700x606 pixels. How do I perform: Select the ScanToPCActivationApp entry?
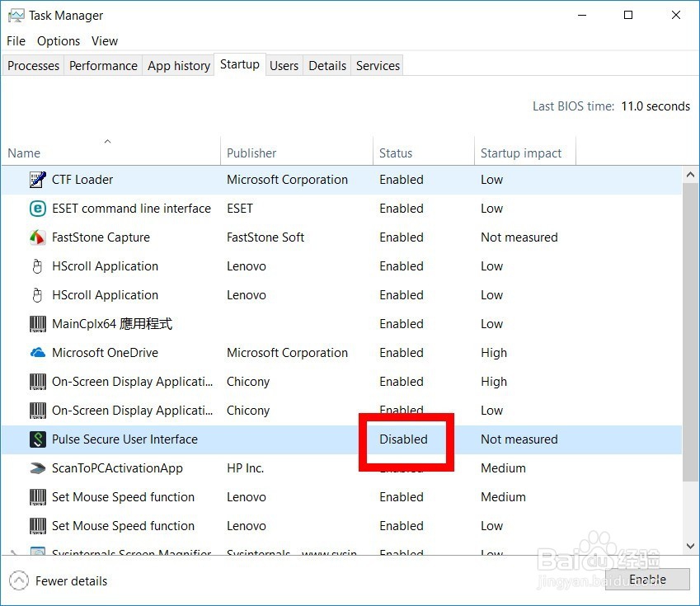tap(117, 468)
